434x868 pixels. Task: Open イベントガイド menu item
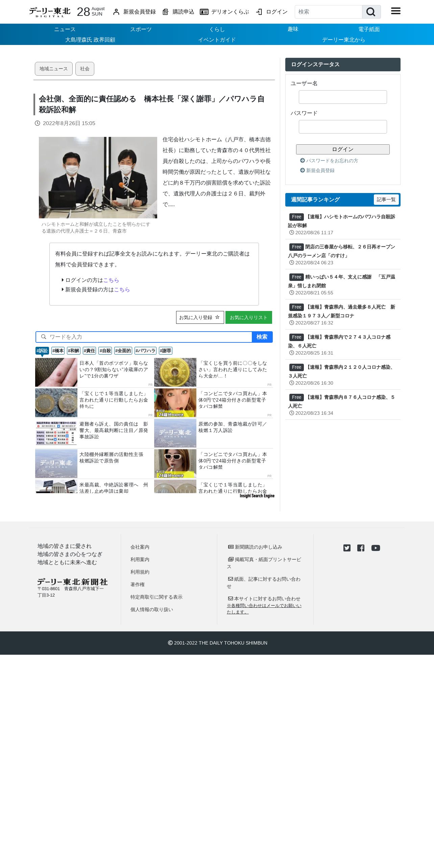tap(217, 40)
